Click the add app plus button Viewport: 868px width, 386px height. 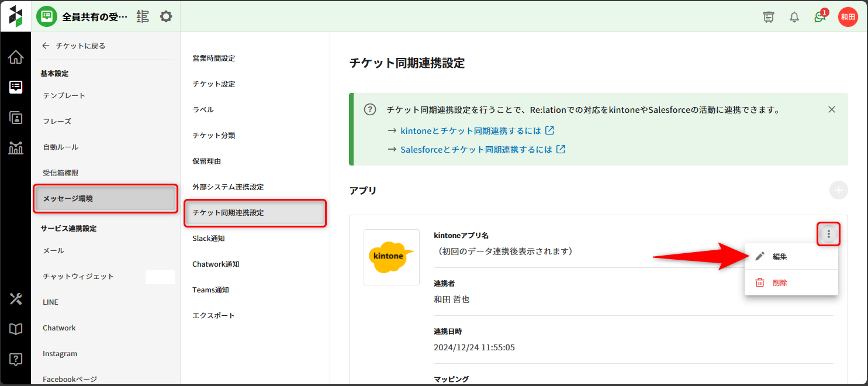838,190
